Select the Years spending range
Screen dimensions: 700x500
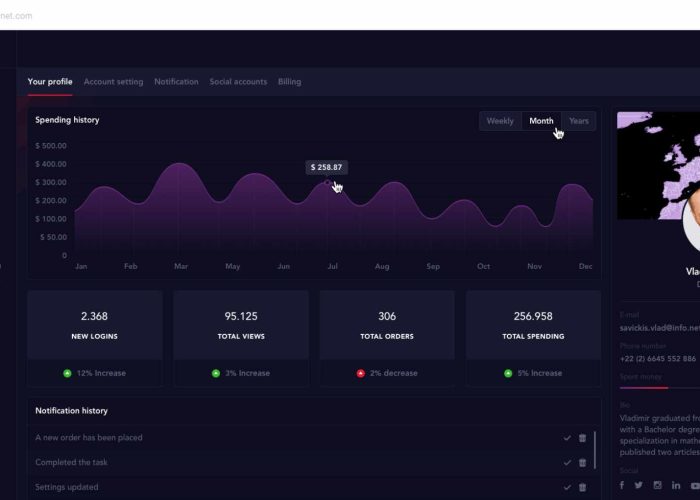point(579,121)
